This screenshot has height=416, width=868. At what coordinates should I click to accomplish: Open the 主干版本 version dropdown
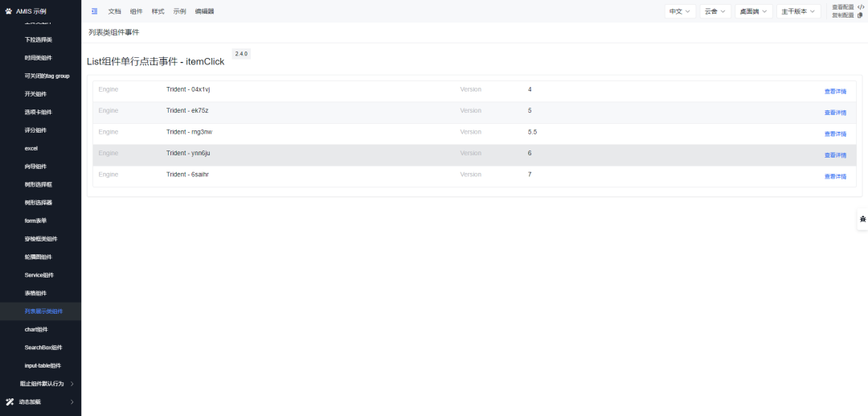pos(798,11)
